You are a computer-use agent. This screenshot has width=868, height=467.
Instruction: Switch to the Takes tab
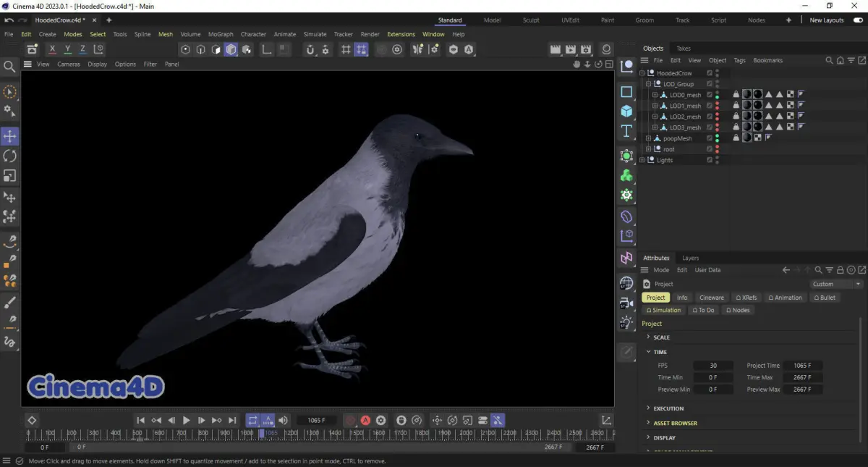[x=683, y=49]
